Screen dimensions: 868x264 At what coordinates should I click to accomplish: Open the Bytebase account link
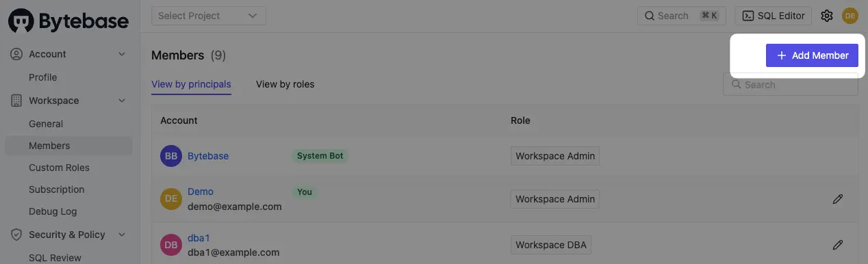click(x=208, y=156)
